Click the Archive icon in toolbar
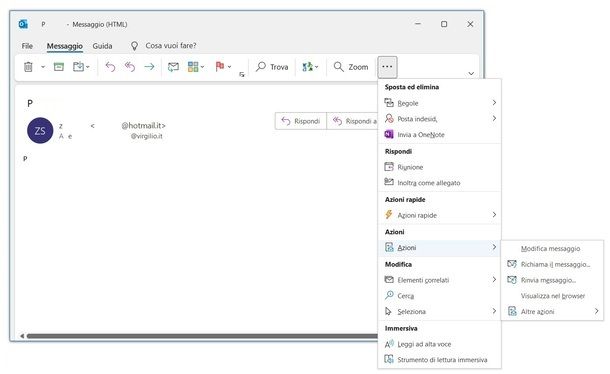 [59, 67]
